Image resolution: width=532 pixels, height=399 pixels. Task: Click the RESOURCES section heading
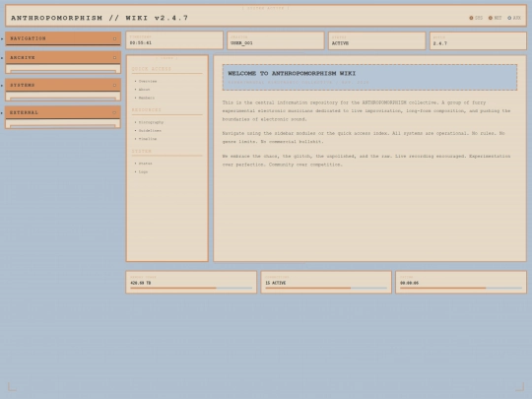[147, 110]
